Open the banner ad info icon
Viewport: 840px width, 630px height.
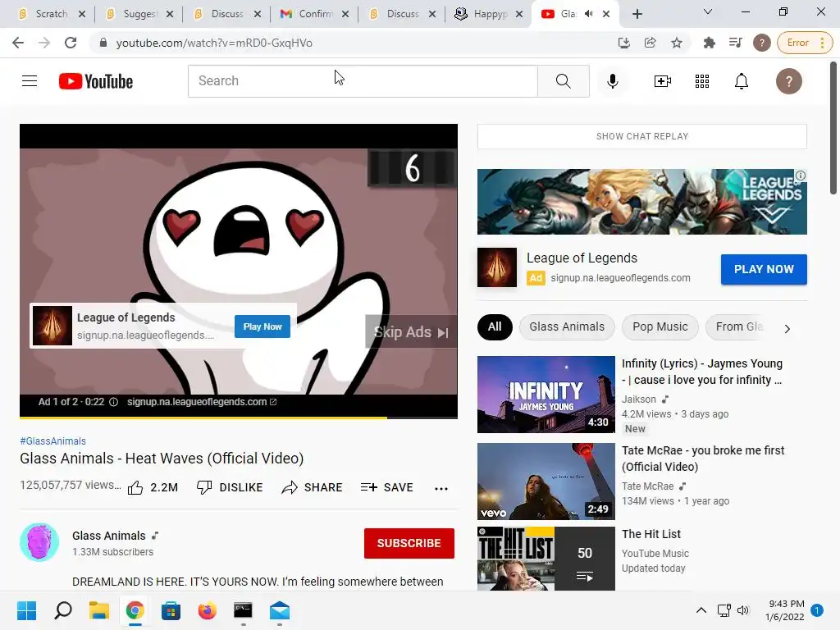tap(801, 176)
